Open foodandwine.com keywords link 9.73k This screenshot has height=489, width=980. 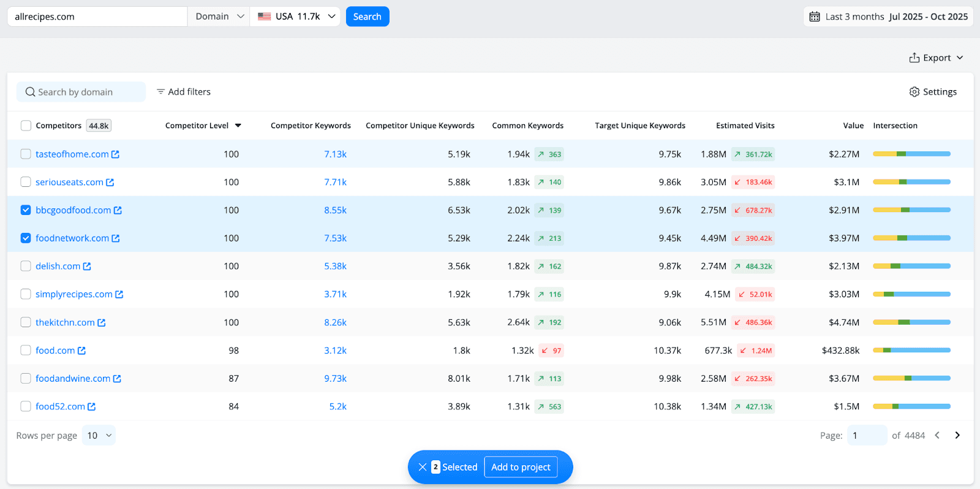(335, 379)
